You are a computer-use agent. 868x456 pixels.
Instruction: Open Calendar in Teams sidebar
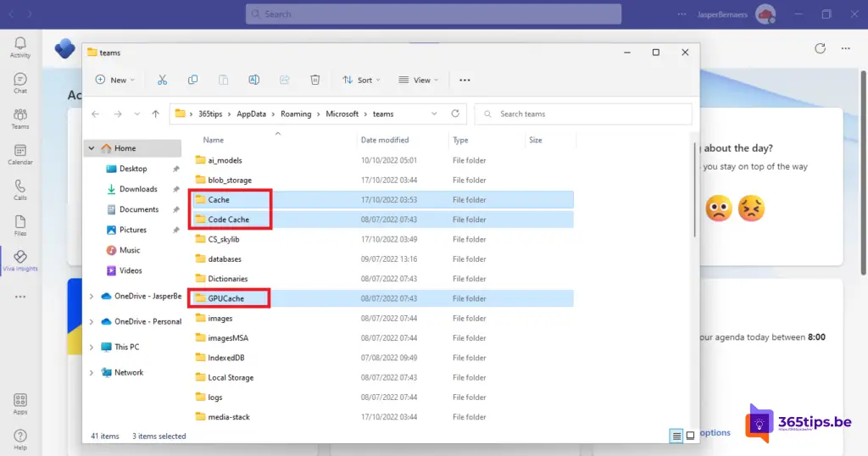[x=20, y=154]
